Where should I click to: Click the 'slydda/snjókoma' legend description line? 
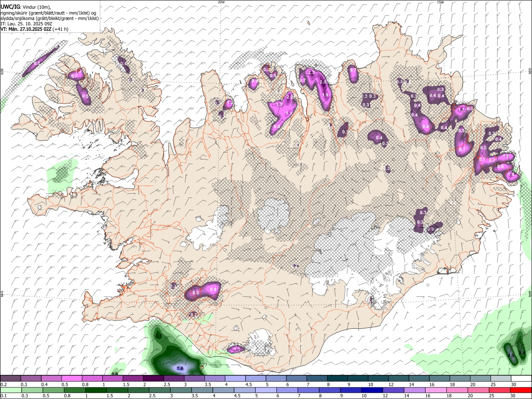tap(49, 18)
